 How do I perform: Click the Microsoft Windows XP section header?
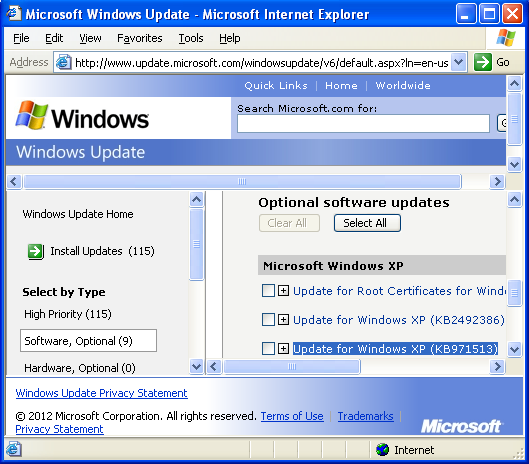[x=382, y=266]
